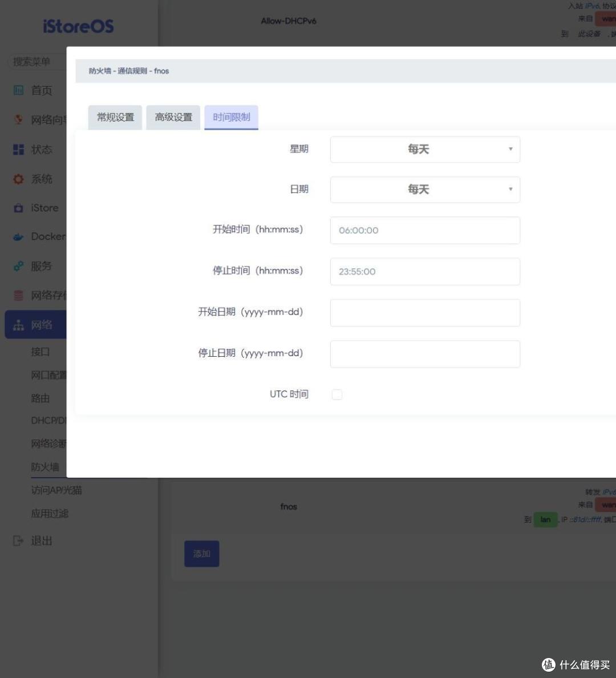Open the iStore shop icon
The width and height of the screenshot is (616, 678).
pyautogui.click(x=19, y=208)
